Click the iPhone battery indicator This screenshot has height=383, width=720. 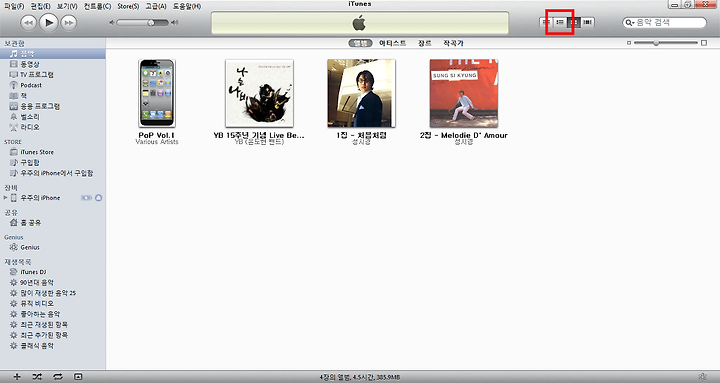click(x=86, y=198)
